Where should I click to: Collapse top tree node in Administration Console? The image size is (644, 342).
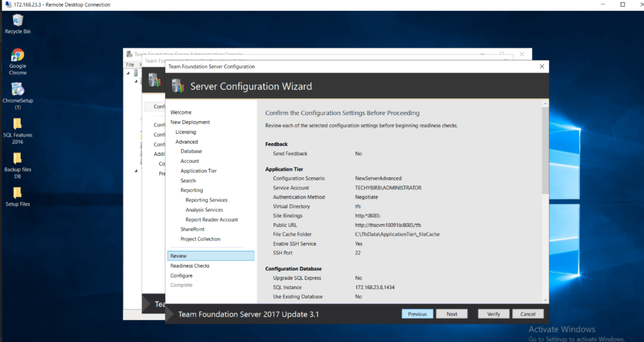pyautogui.click(x=128, y=74)
